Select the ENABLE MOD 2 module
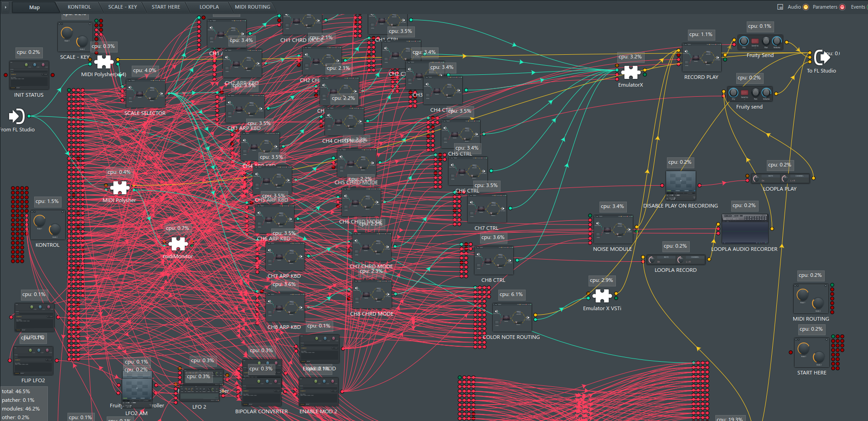Viewport: 868px width, 421px height. click(x=319, y=391)
